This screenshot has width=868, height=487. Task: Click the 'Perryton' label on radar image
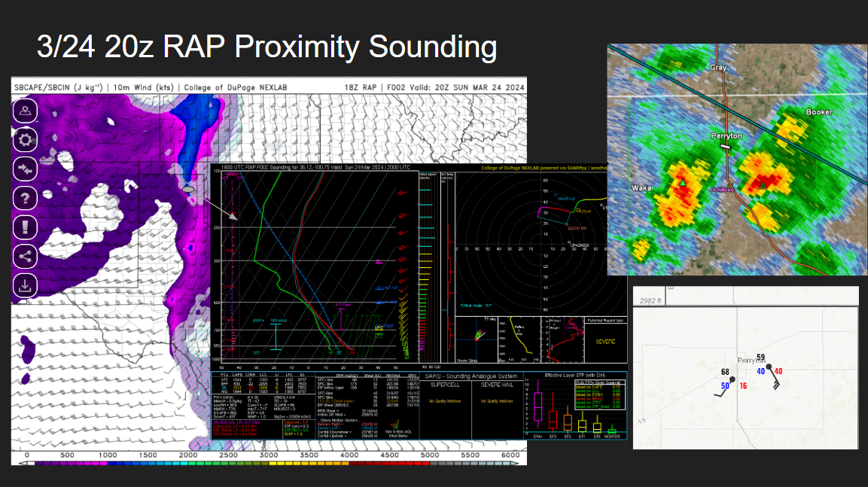coord(726,135)
